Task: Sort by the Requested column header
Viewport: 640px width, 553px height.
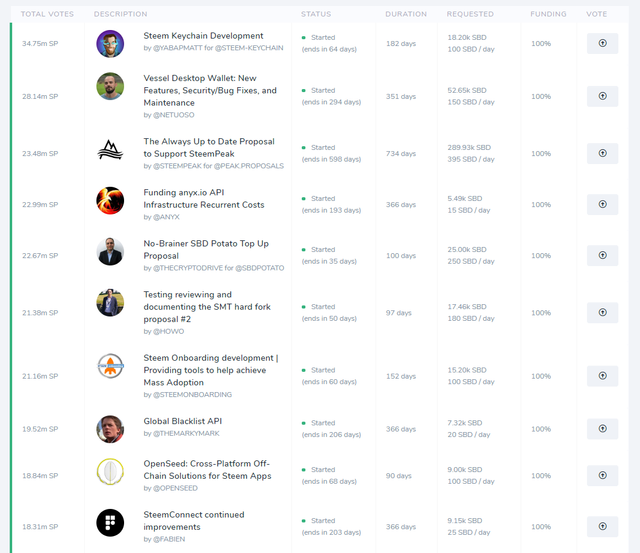Action: [x=470, y=14]
